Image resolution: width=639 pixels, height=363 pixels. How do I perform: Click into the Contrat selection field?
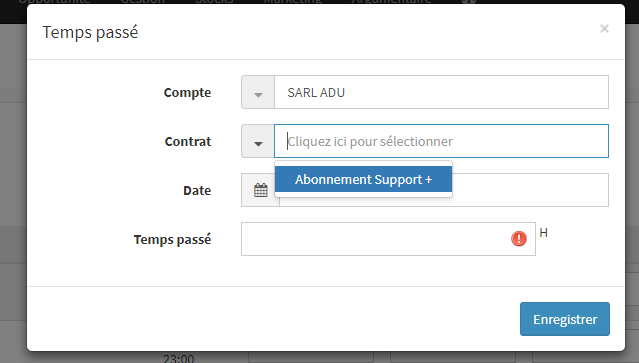(x=441, y=141)
